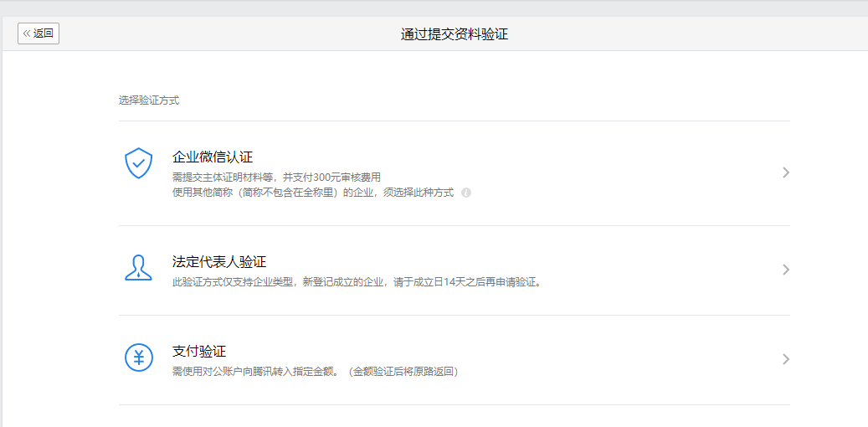Image resolution: width=868 pixels, height=427 pixels.
Task: Click the person icon for 法定代表人验证
Action: [138, 267]
